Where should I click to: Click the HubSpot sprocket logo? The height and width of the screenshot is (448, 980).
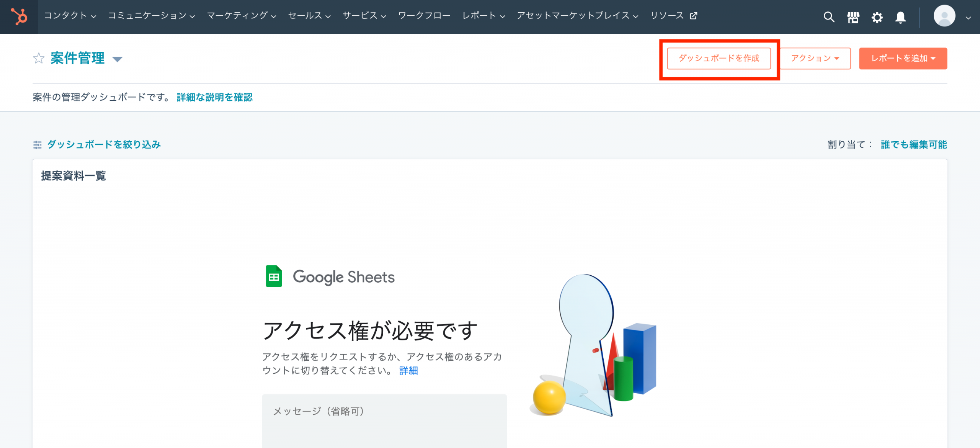point(19,17)
